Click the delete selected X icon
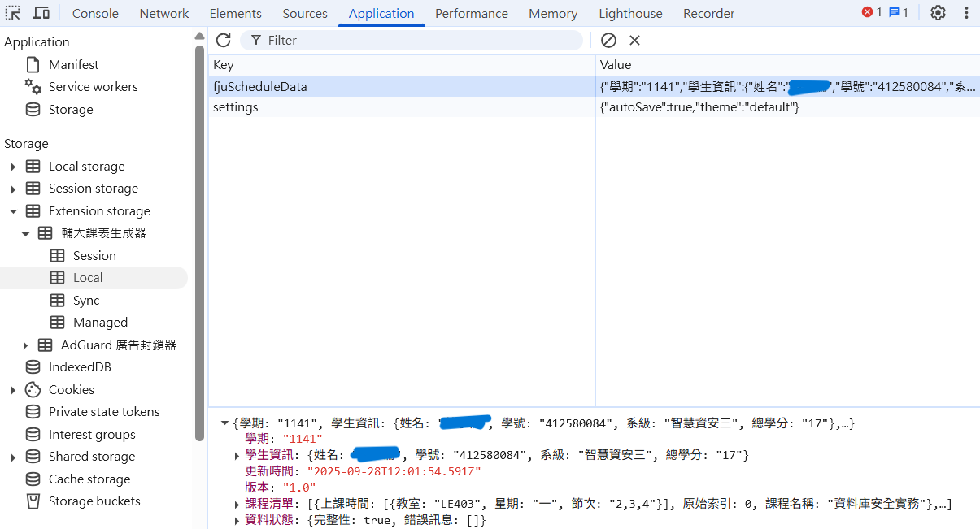This screenshot has width=980, height=529. point(635,40)
